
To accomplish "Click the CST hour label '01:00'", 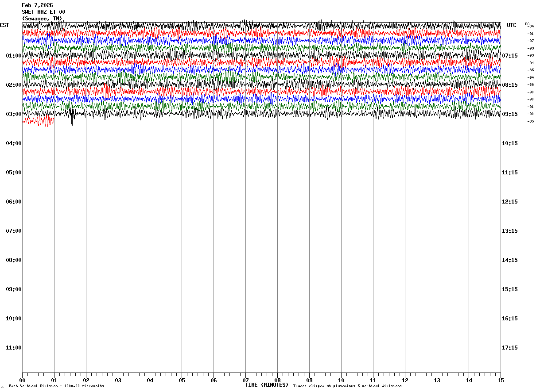I will click(14, 56).
